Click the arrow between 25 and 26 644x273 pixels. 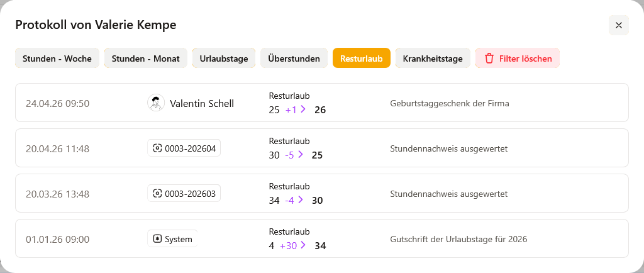303,109
